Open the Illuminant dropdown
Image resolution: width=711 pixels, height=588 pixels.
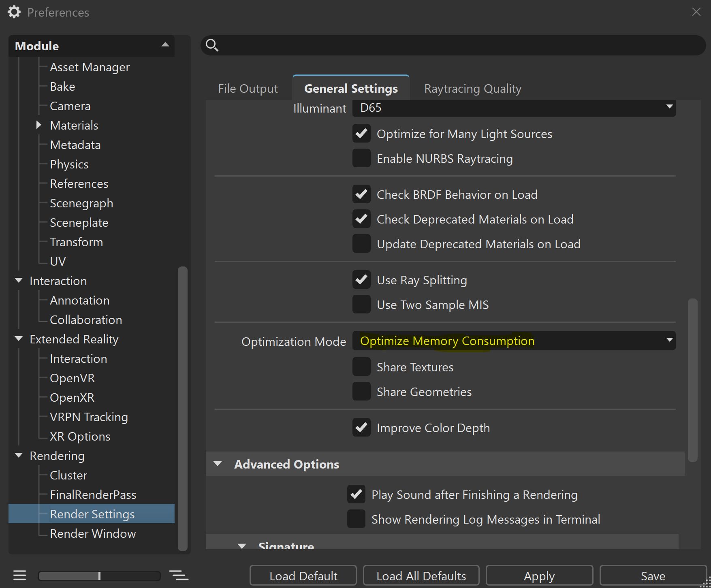click(514, 108)
